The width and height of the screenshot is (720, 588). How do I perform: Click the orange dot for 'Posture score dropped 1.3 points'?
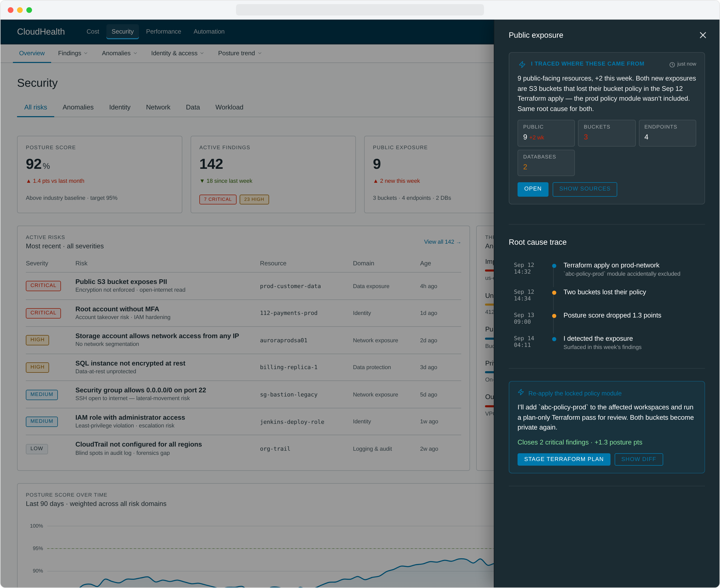[x=554, y=316]
